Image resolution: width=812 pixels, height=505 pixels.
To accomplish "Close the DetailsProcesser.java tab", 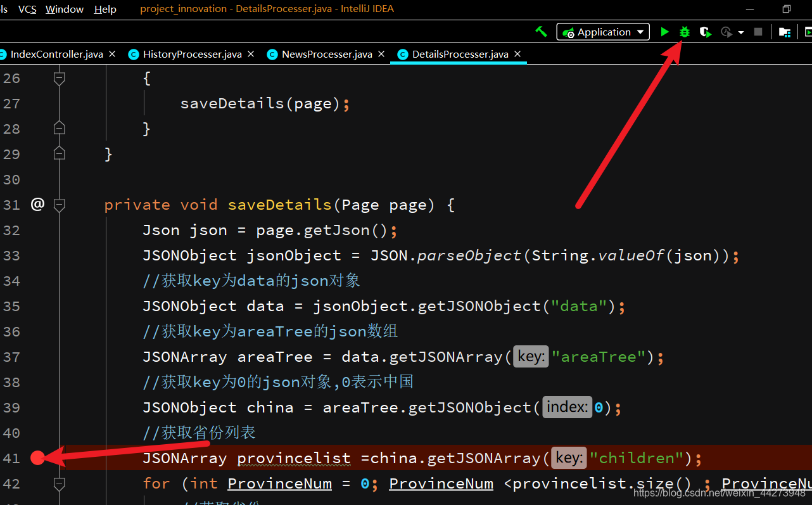I will (x=517, y=54).
